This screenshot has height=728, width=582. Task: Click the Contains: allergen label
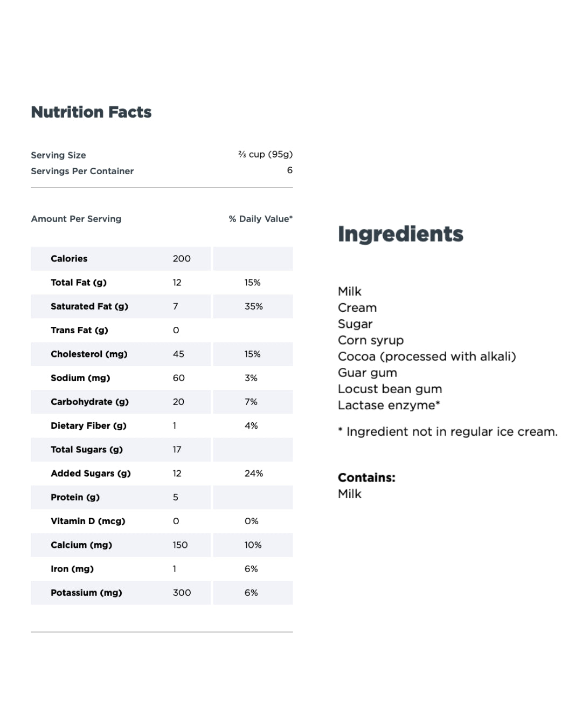pyautogui.click(x=366, y=478)
